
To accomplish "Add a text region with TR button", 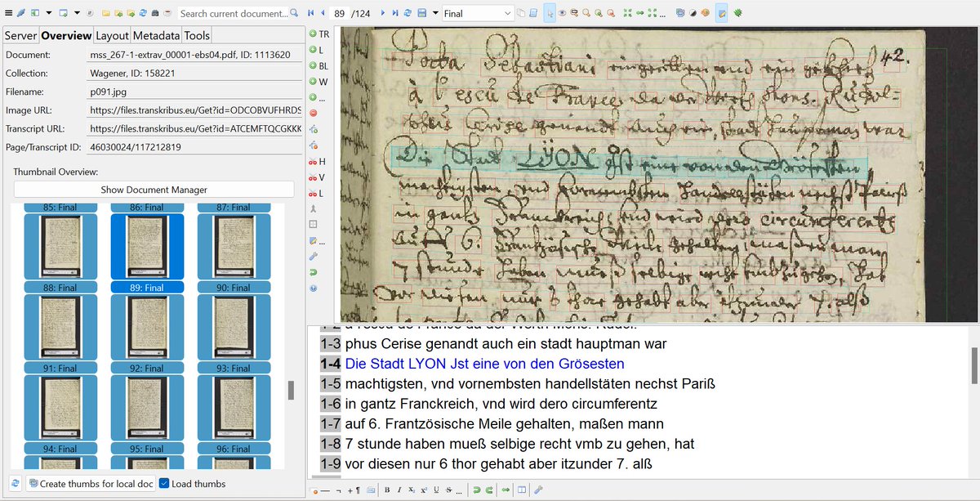I will [x=319, y=34].
